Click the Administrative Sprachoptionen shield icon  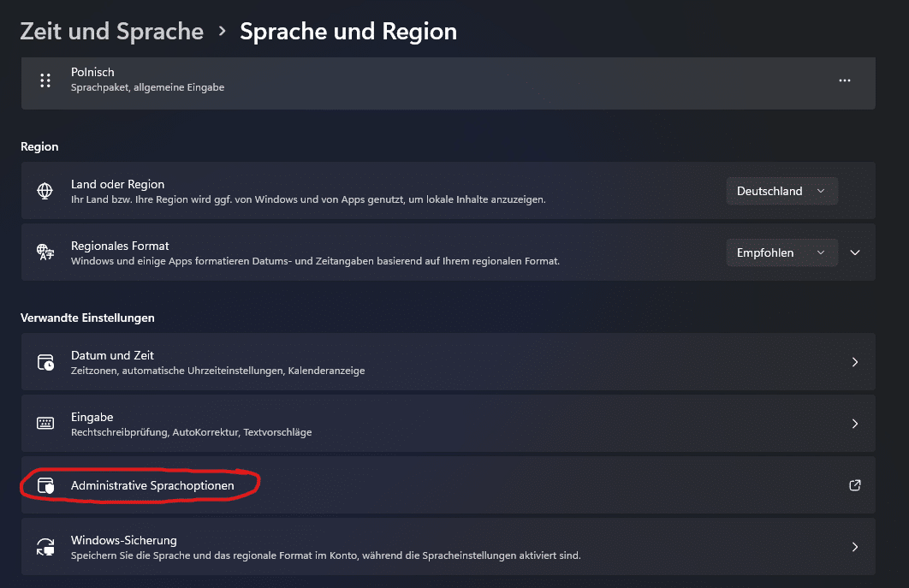point(45,485)
